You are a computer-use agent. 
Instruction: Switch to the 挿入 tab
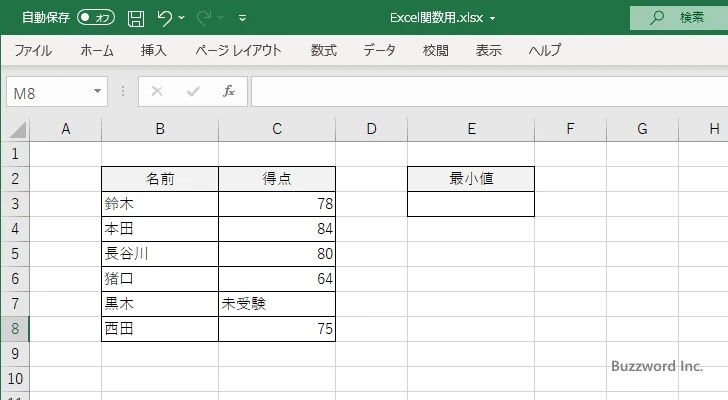coord(154,50)
